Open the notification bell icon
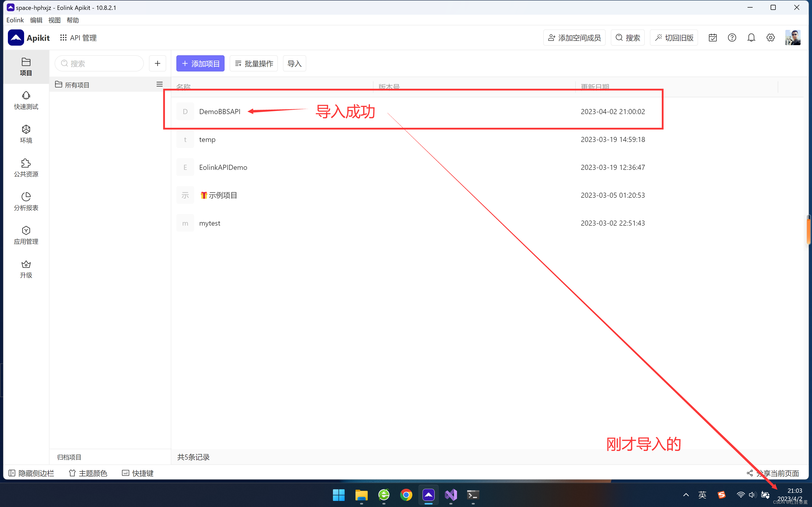The height and width of the screenshot is (507, 812). tap(751, 38)
